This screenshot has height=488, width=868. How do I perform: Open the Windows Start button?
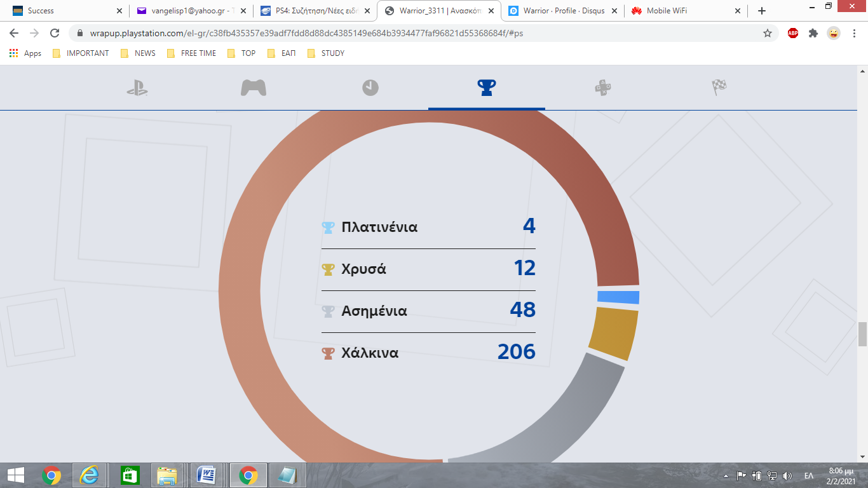pos(15,475)
